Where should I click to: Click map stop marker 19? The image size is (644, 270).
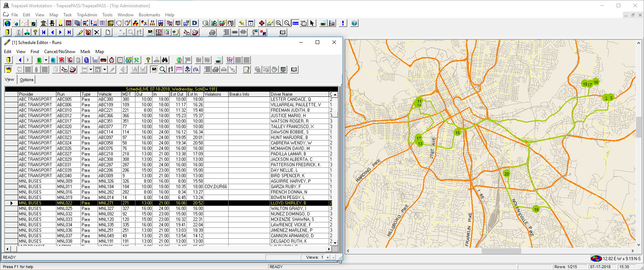click(x=536, y=209)
